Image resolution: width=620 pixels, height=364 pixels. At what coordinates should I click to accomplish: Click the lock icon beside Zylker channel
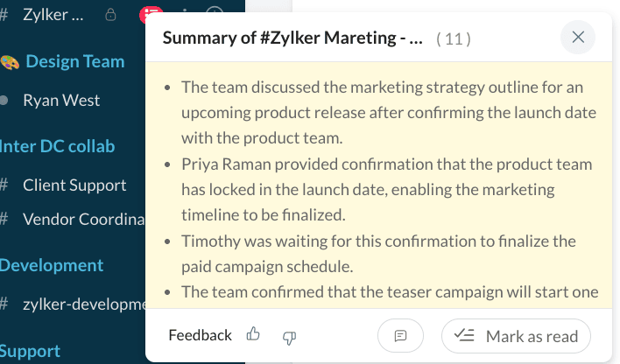pos(110,15)
